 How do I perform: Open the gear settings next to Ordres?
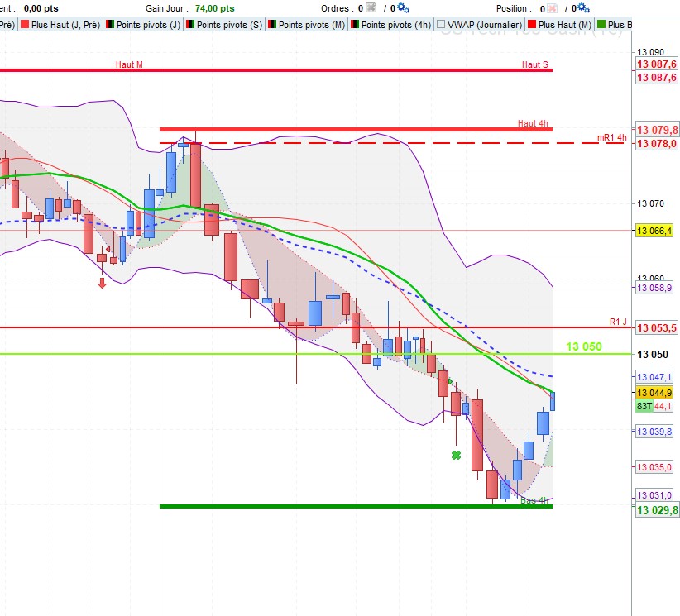point(404,7)
